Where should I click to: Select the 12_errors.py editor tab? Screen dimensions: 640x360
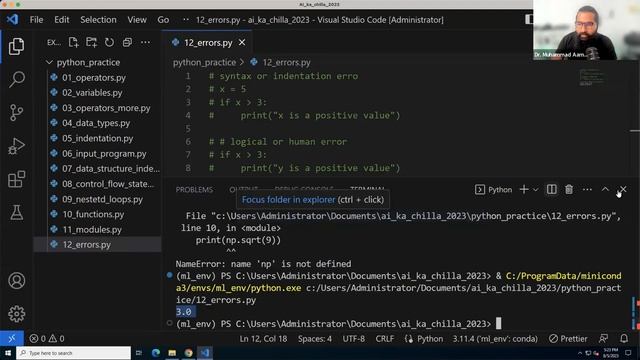click(x=207, y=42)
